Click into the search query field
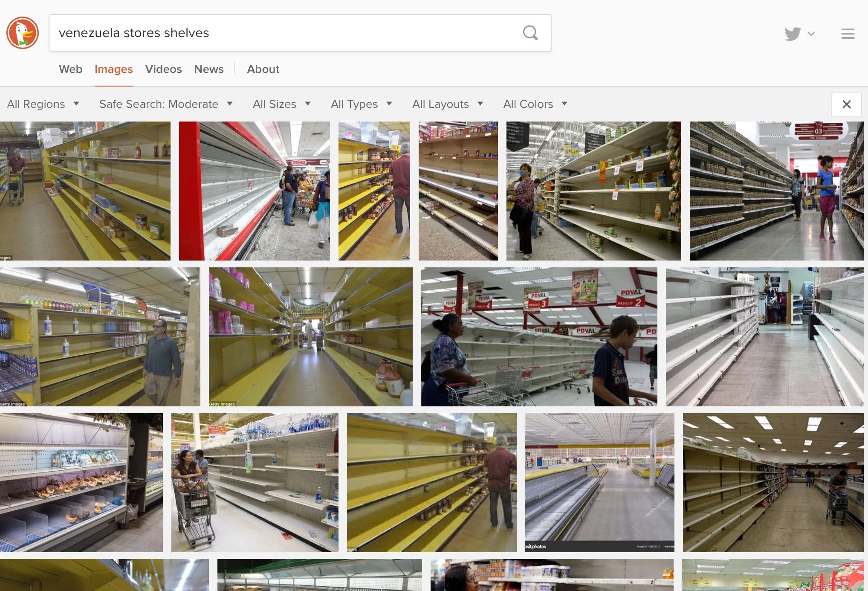 [x=281, y=33]
